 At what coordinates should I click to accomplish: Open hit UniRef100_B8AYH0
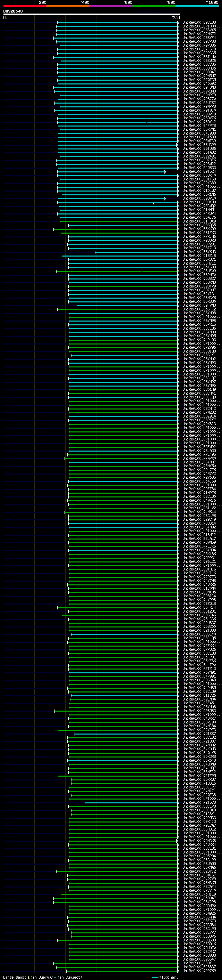click(199, 202)
